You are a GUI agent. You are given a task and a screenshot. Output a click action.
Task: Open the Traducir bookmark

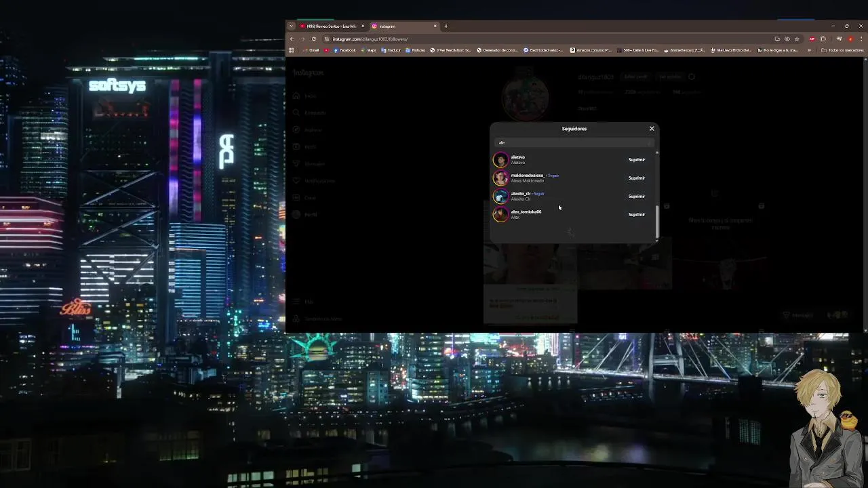[x=391, y=50]
